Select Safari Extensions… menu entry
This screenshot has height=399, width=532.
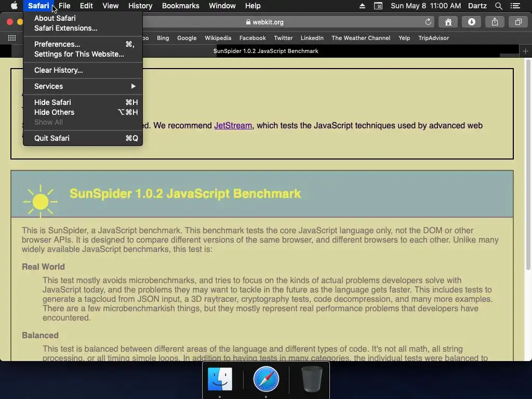(83, 28)
